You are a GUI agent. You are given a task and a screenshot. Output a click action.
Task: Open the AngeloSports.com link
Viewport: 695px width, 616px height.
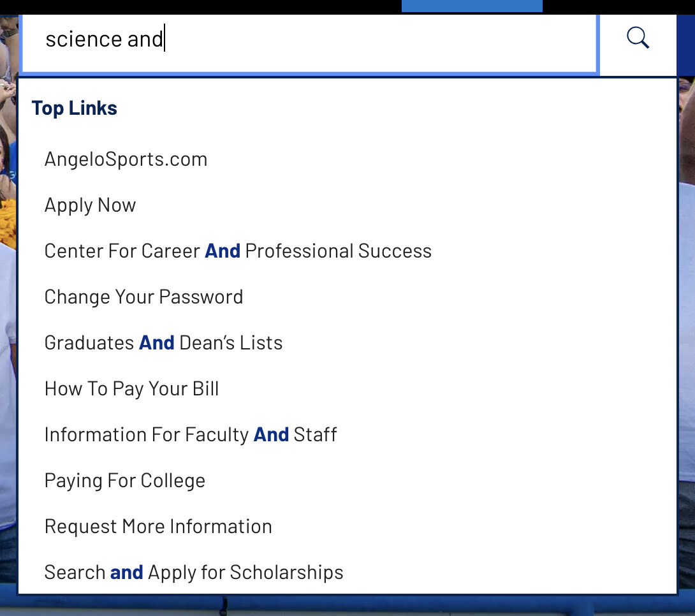point(126,159)
